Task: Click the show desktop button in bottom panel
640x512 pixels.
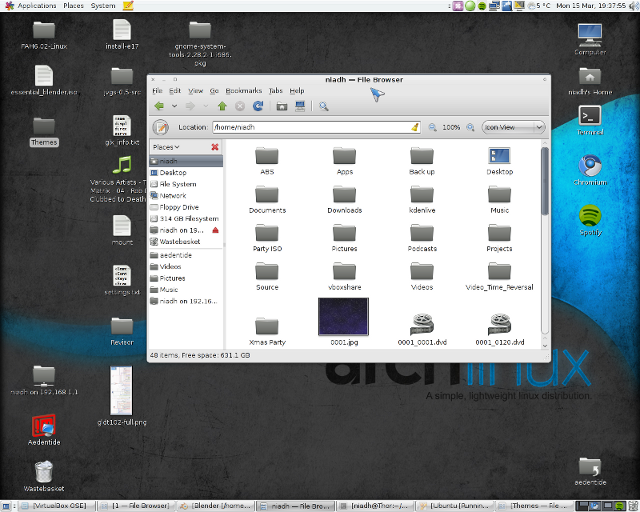Action: point(7,506)
